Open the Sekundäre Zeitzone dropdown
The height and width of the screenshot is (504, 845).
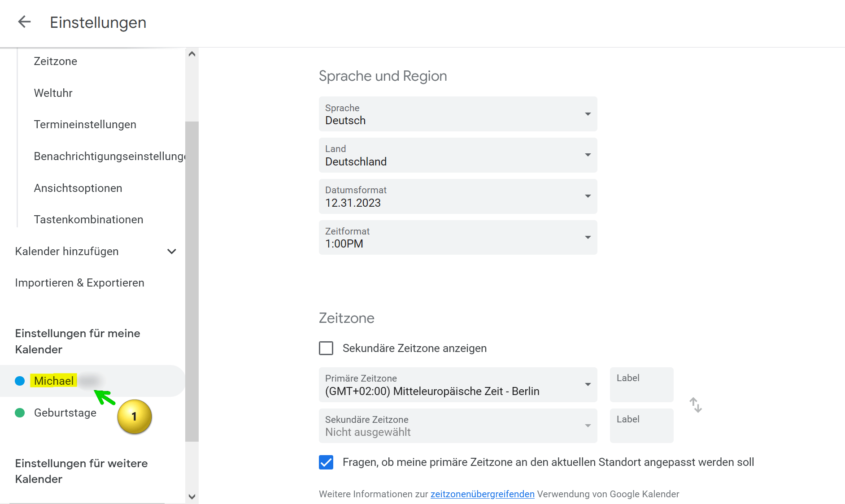pyautogui.click(x=458, y=426)
